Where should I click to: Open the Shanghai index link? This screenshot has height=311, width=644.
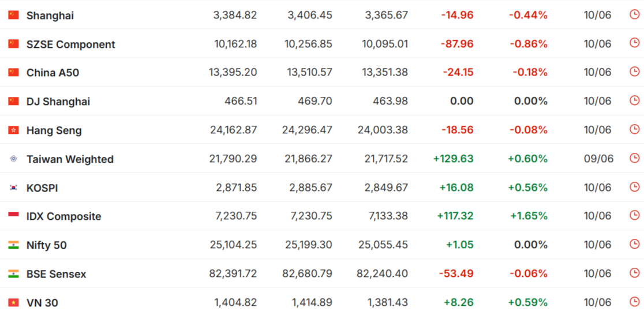pyautogui.click(x=50, y=16)
